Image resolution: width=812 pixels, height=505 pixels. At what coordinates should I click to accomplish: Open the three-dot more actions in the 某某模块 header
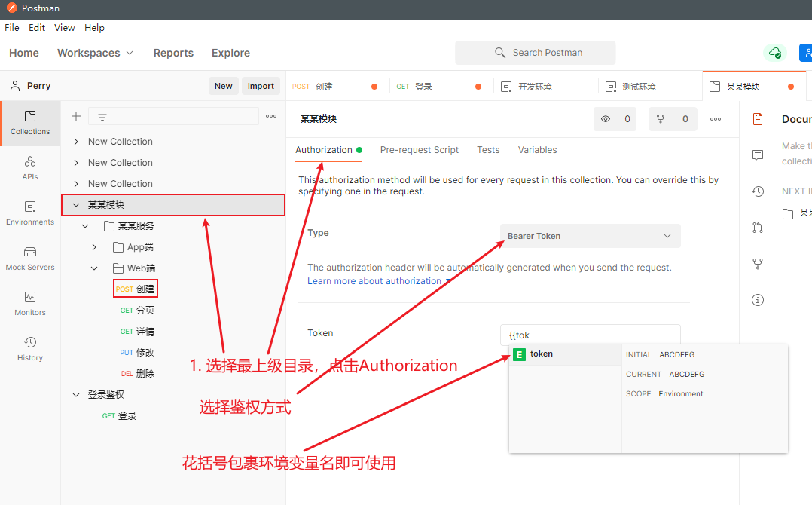(715, 119)
